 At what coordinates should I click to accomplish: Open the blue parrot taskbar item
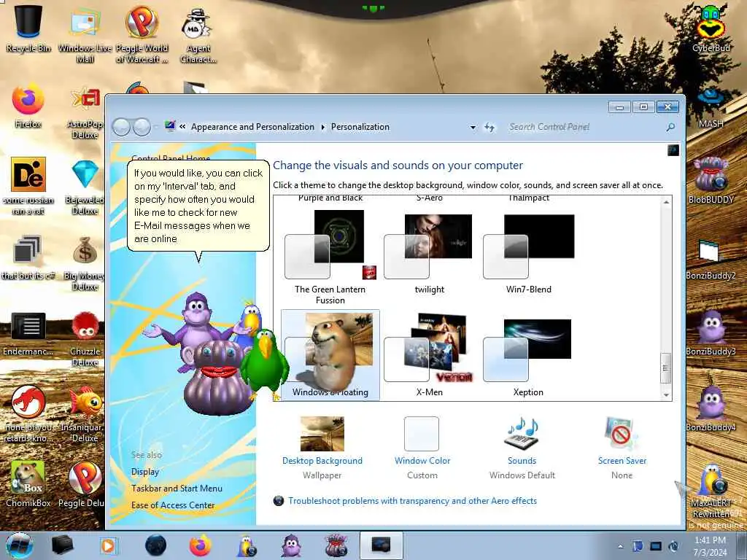coord(247,545)
